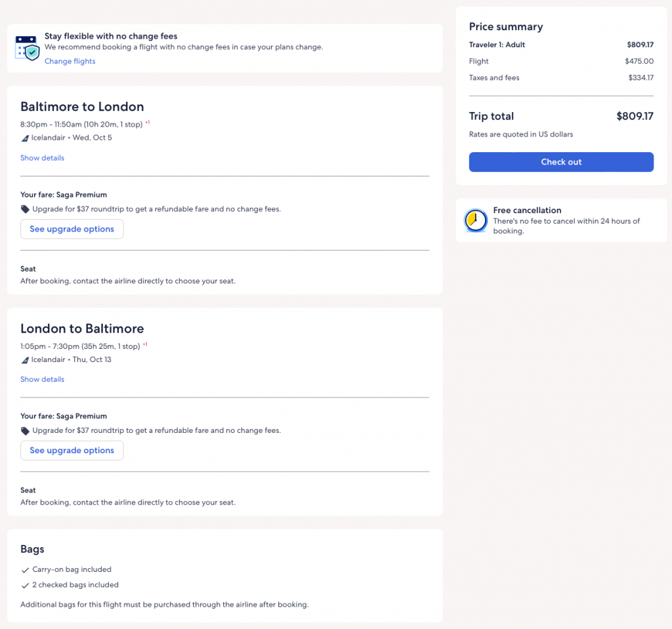Open the Change flights link
Screen dimensions: 672x629
[70, 61]
